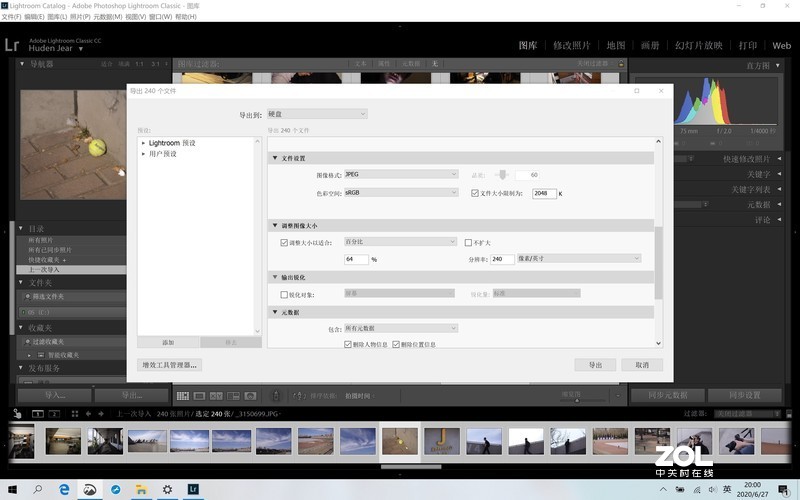This screenshot has height=500, width=800.
Task: Open compare view (XY) icon
Action: tap(214, 396)
